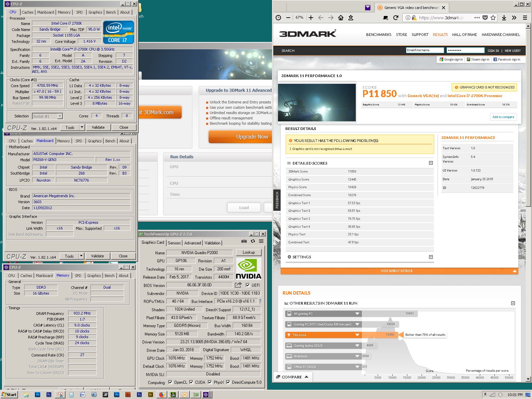The width and height of the screenshot is (532, 399).
Task: Click the Bus Interface question mark in GPU-Z
Action: point(260,301)
